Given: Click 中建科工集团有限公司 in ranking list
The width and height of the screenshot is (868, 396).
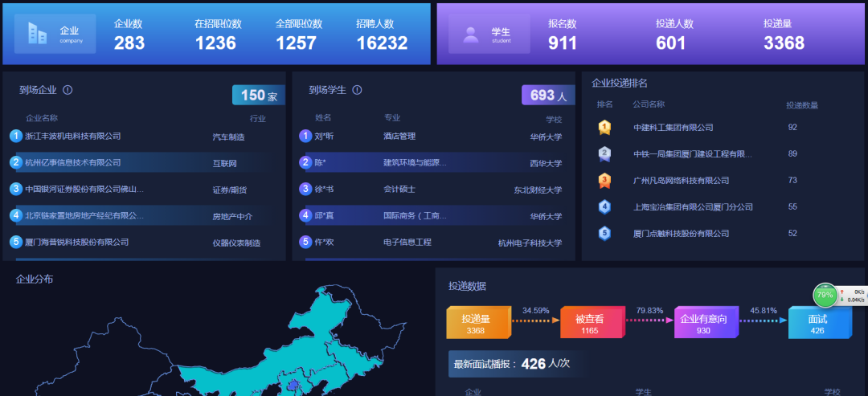Looking at the screenshot, I should (673, 128).
